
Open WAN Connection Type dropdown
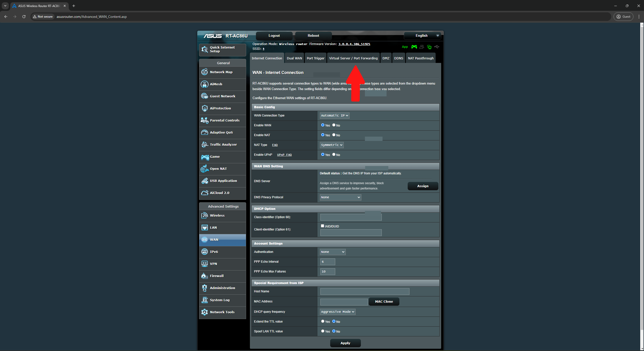(x=334, y=115)
